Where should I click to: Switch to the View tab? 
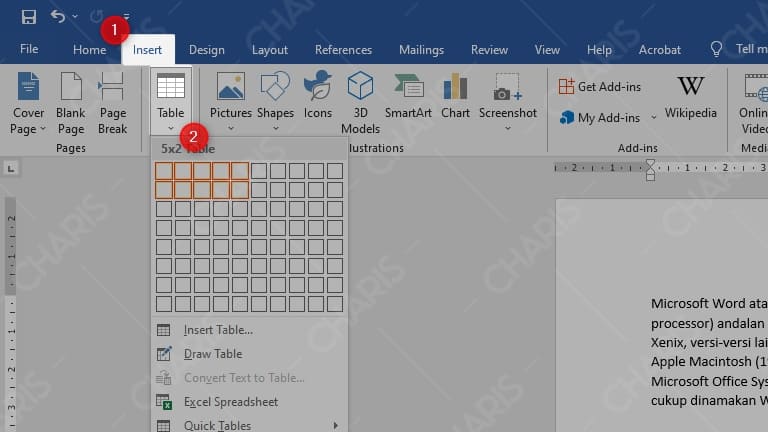pos(547,49)
